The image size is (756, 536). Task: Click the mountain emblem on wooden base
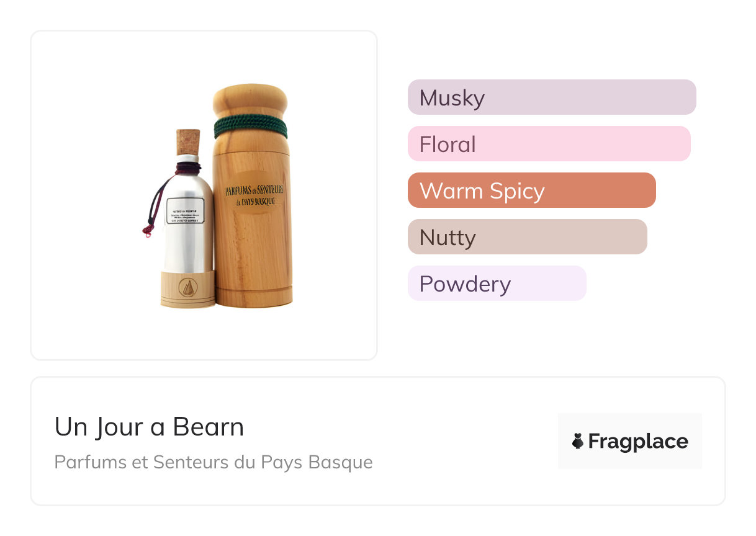(x=188, y=287)
